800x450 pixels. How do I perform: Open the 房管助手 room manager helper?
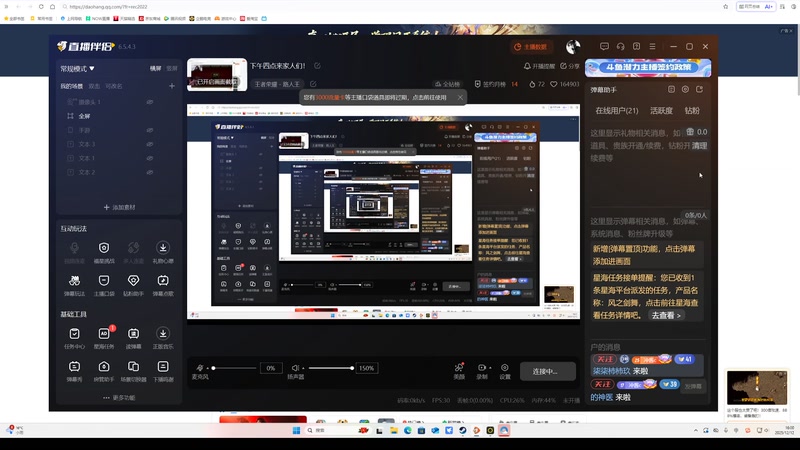click(104, 371)
